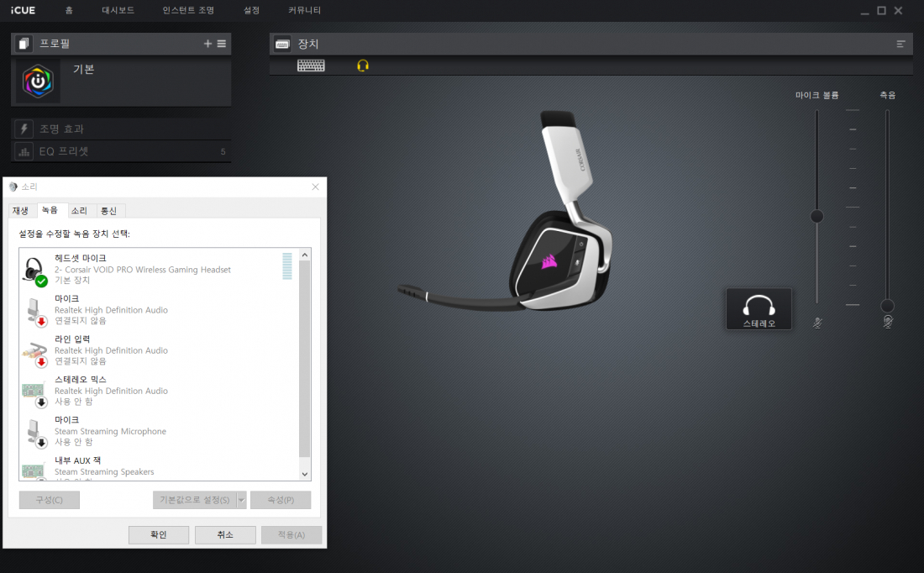
Task: Click the Steam Streaming Microphone icon
Action: [34, 434]
